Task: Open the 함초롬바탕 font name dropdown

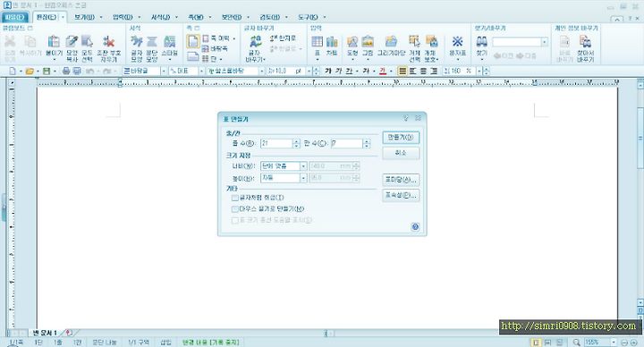Action: tap(261, 71)
